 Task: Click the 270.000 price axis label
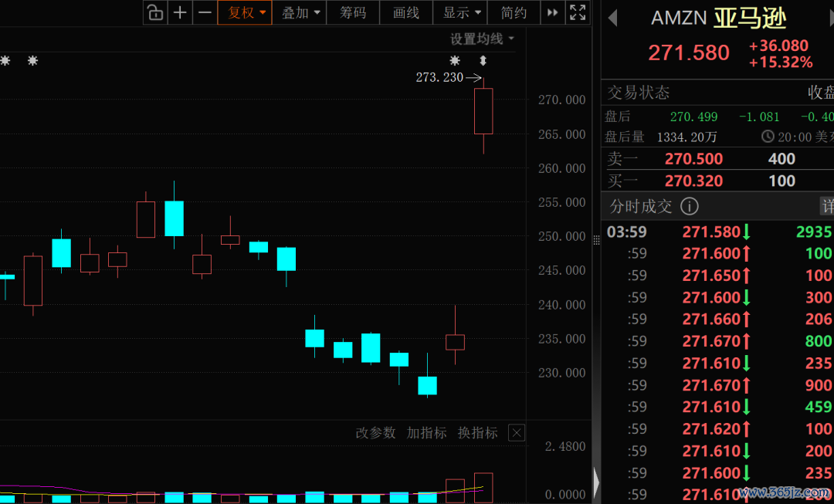coord(561,100)
